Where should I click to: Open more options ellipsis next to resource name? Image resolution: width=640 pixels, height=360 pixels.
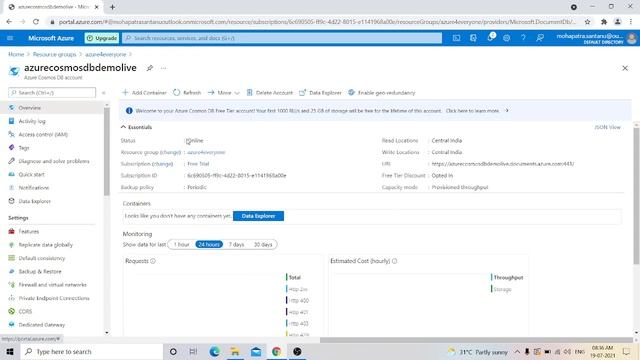click(x=164, y=68)
